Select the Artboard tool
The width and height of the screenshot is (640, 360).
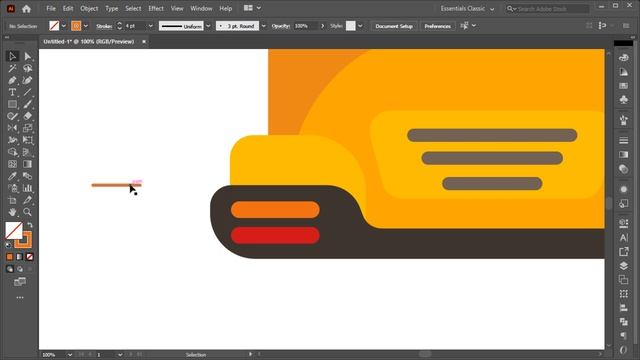click(12, 200)
